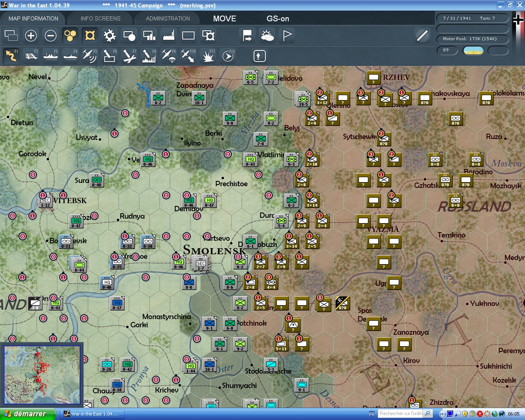Image resolution: width=525 pixels, height=420 pixels.
Task: Click the empty rectangle icon
Action: coord(188,36)
